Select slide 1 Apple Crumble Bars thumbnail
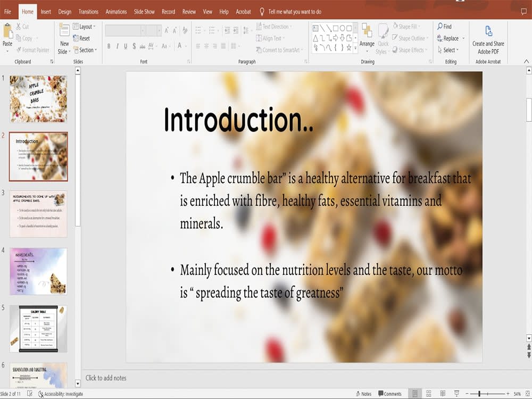Image resolution: width=532 pixels, height=399 pixels. (38, 99)
